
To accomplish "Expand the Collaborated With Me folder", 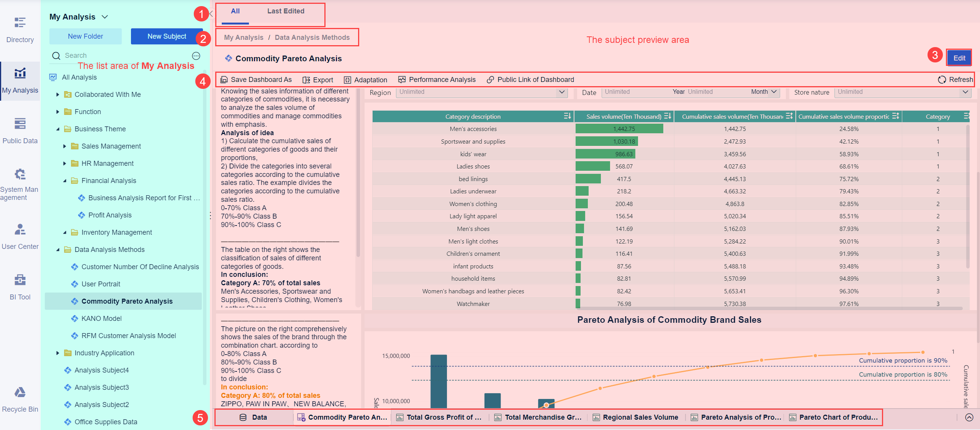I will point(57,95).
